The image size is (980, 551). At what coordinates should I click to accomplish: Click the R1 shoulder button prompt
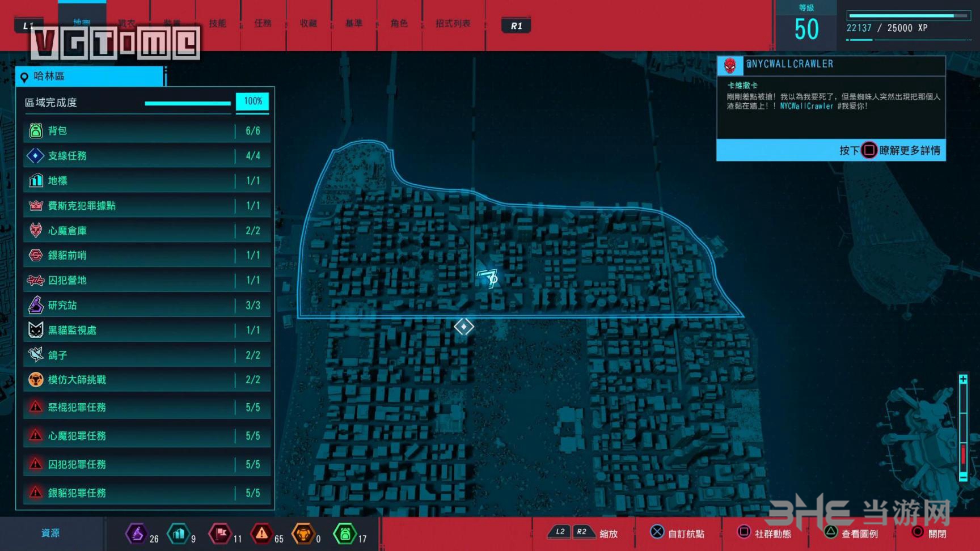click(516, 26)
